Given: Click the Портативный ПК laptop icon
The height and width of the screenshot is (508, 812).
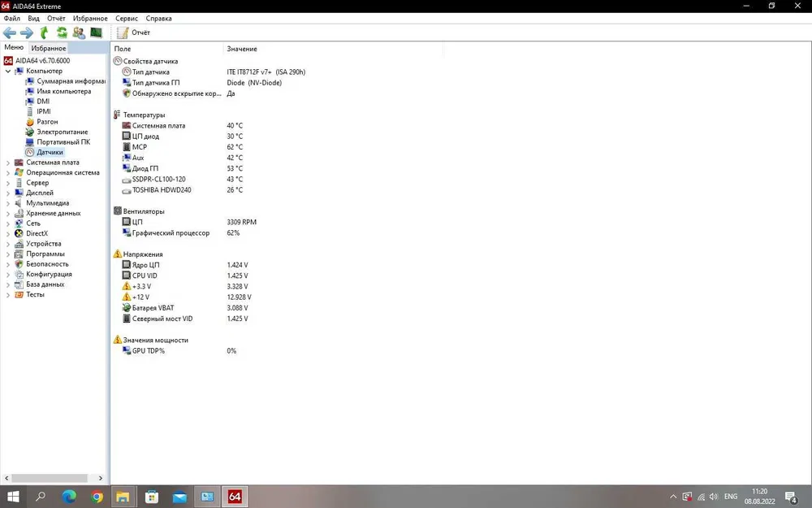Looking at the screenshot, I should point(29,142).
